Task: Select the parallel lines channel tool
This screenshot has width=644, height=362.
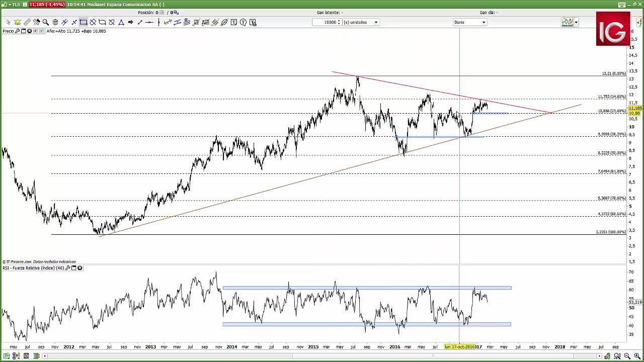Action: click(64, 22)
